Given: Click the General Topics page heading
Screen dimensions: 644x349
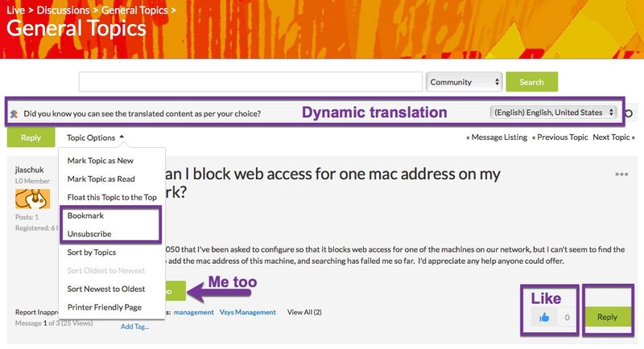Looking at the screenshot, I should 76,28.
